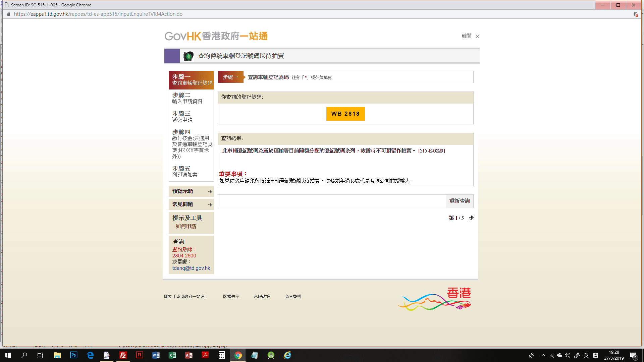Click the Hong Kong dragon brand logo
644x362 pixels.
[x=435, y=299]
